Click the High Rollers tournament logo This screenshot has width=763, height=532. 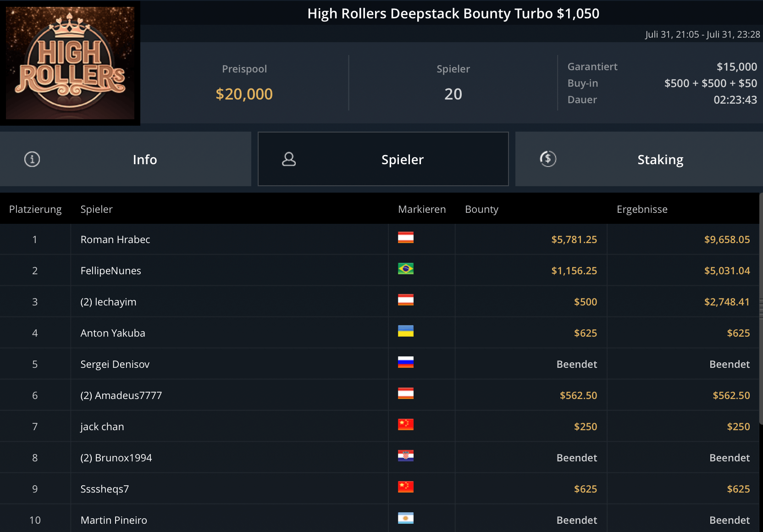point(70,63)
